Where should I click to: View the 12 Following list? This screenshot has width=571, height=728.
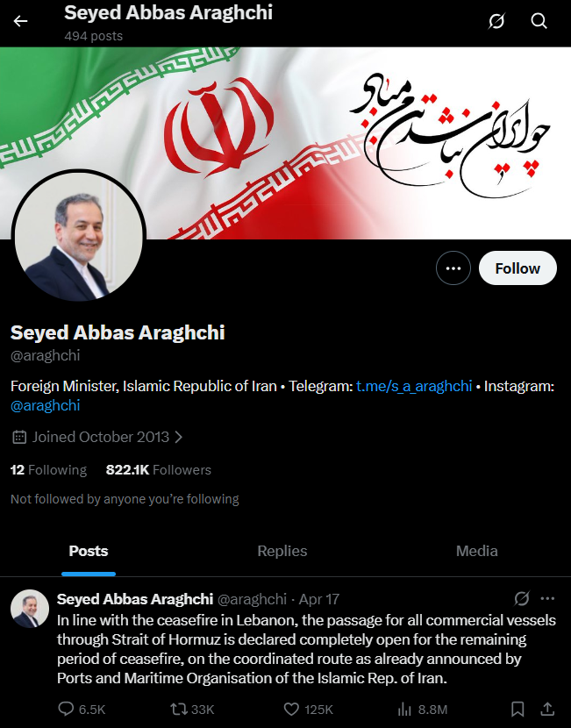coord(48,470)
